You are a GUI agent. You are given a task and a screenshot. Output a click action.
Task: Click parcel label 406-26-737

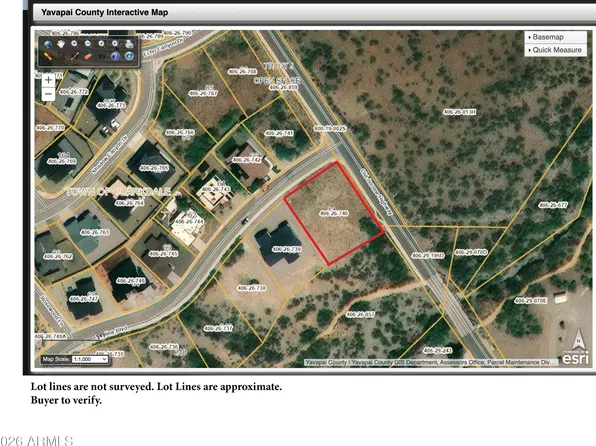click(x=218, y=329)
